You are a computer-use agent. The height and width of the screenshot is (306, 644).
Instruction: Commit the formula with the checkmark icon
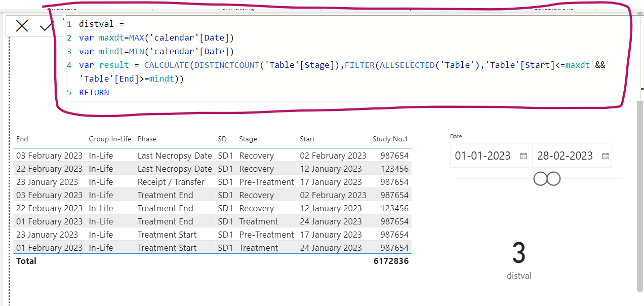tap(47, 26)
